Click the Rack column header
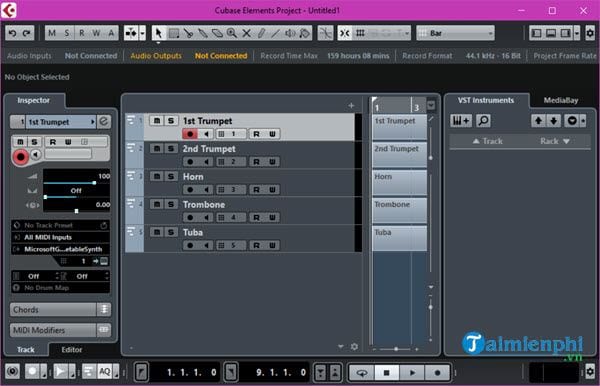600x386 pixels. pyautogui.click(x=554, y=141)
